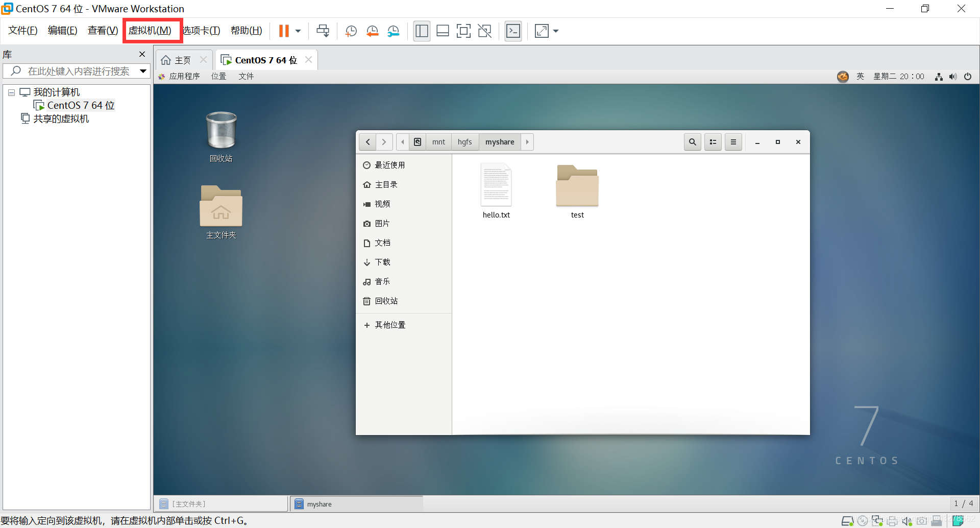This screenshot has height=528, width=980.
Task: Open the 主文件夹 desktop folder
Action: click(x=221, y=212)
